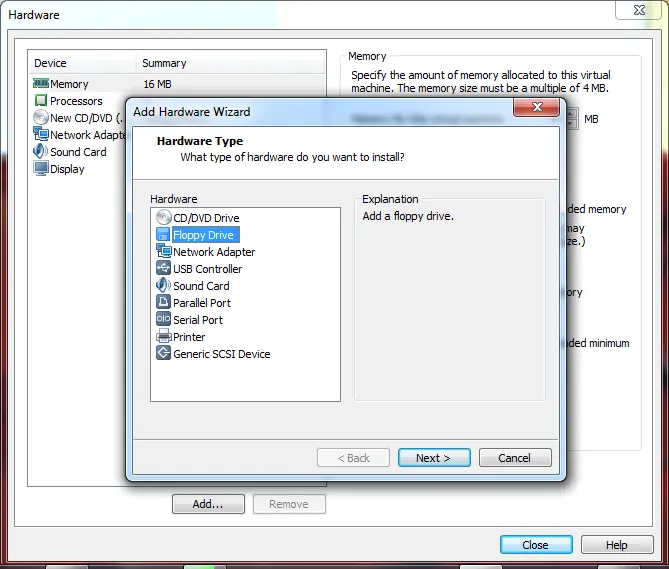Select New CD/DVD row in device list
669x569 pixels.
77,118
